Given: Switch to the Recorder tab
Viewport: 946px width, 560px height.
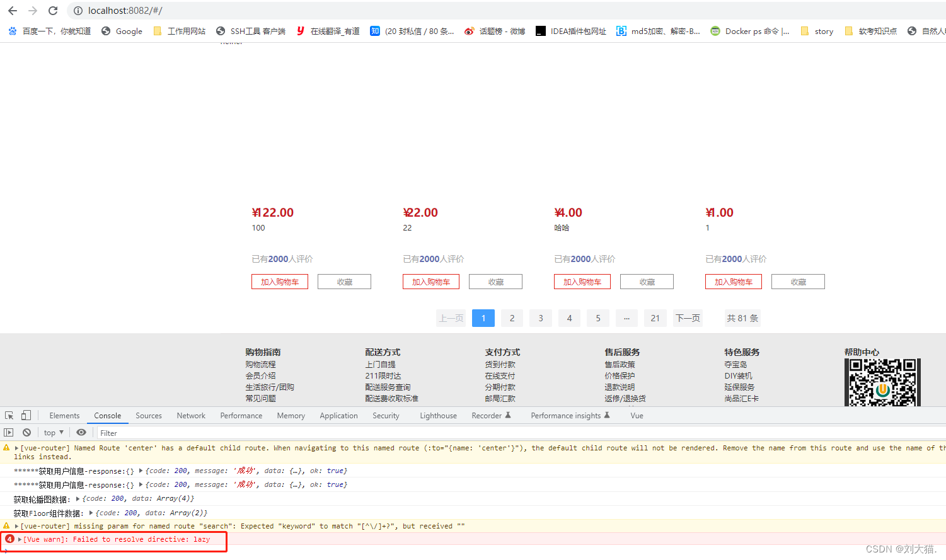Looking at the screenshot, I should tap(491, 416).
